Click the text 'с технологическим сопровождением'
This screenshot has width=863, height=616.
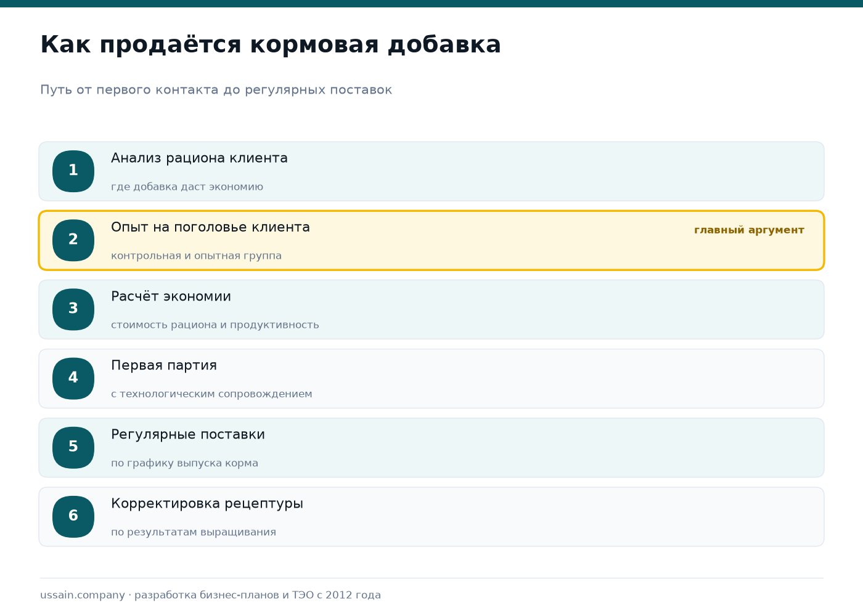coord(211,394)
